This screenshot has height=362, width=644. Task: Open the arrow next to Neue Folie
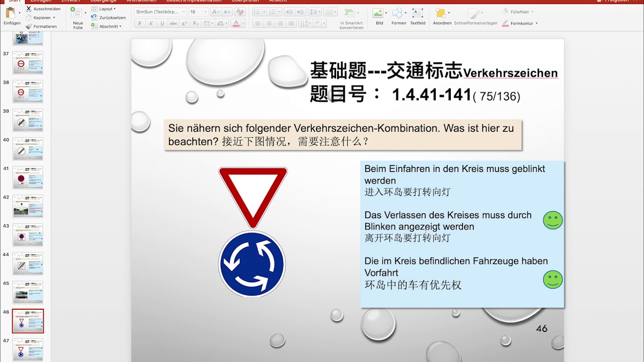[86, 13]
